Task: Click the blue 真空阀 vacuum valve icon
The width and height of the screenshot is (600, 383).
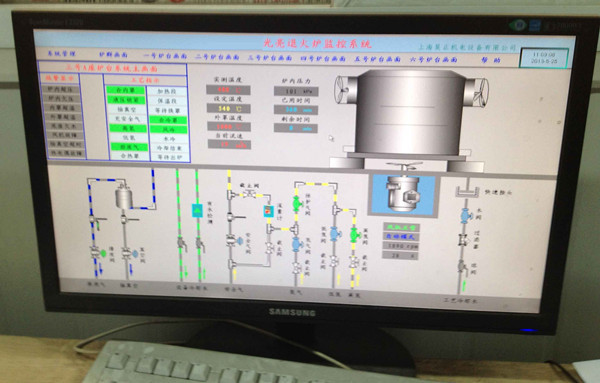Action: click(x=135, y=254)
